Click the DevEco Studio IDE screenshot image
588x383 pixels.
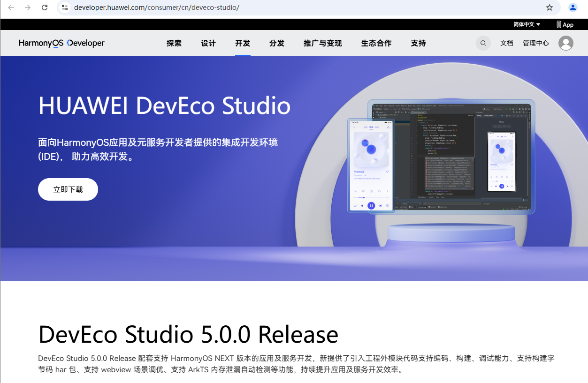coord(451,157)
